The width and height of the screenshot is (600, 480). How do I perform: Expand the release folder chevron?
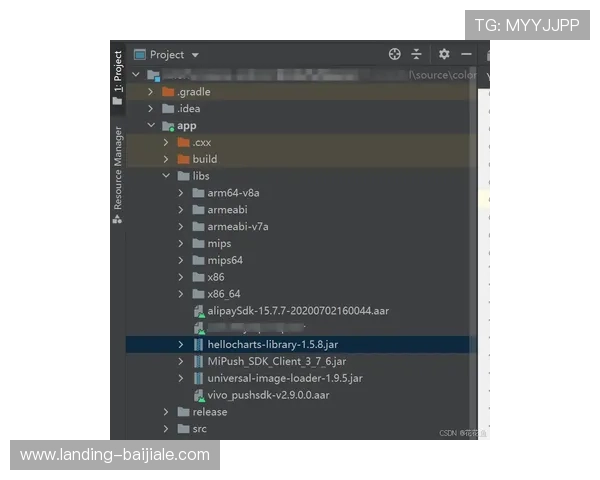tap(166, 412)
